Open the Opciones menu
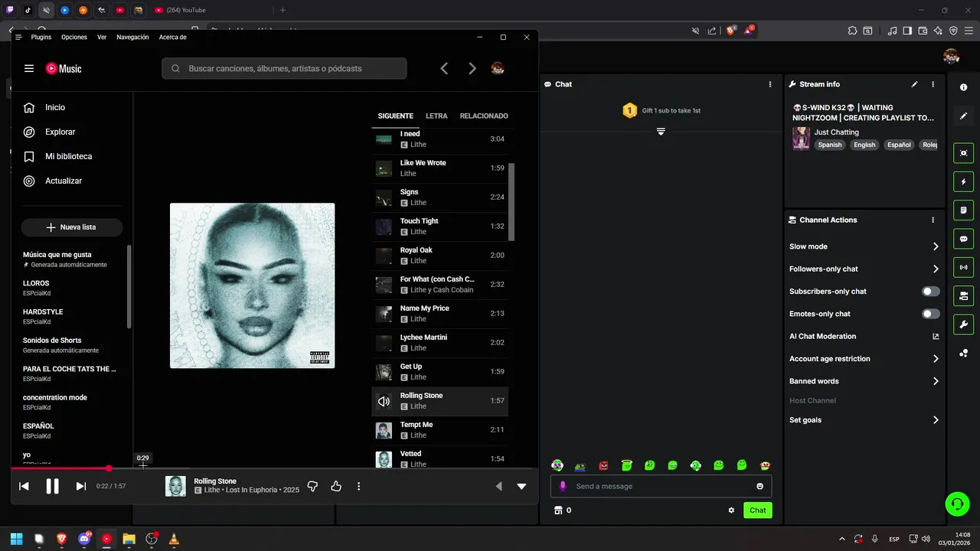 click(74, 37)
